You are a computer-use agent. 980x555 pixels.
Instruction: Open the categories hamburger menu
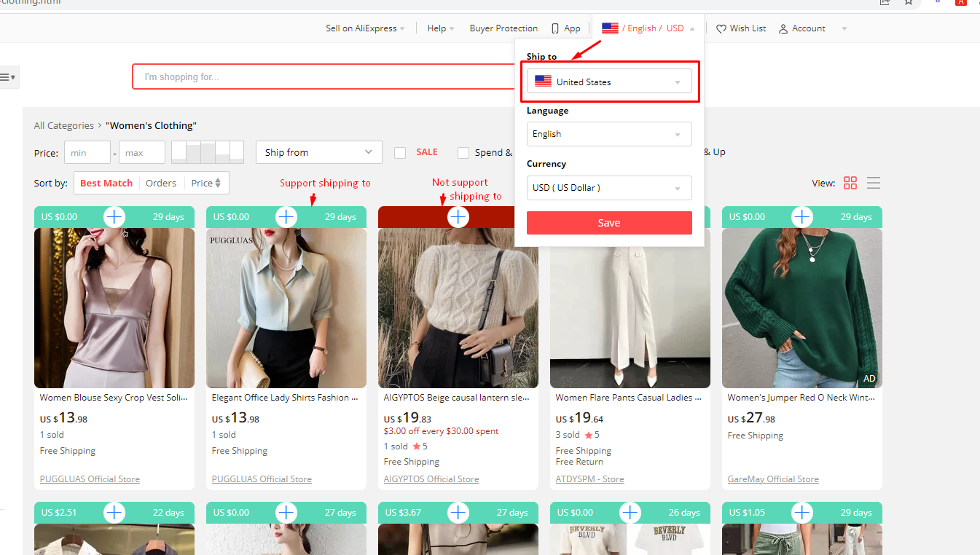coord(8,76)
